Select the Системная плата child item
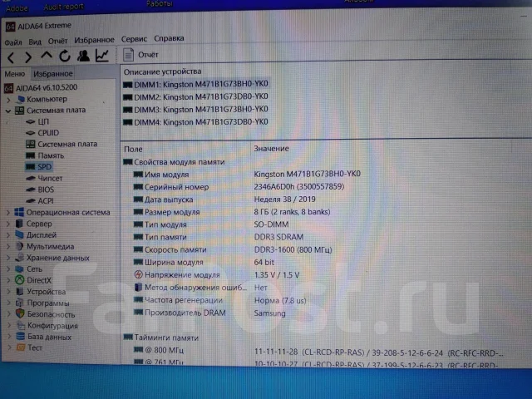Screen dimensions: 532x399 coord(62,144)
